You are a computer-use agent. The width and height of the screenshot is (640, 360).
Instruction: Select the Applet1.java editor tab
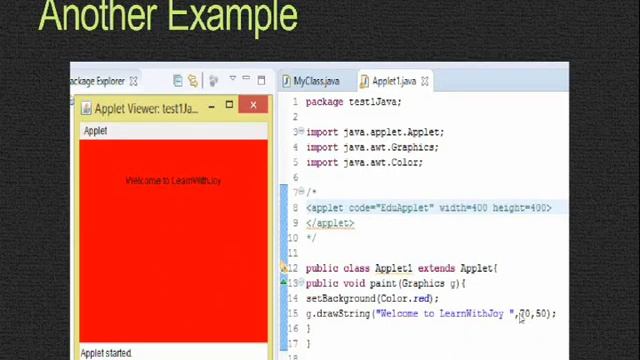(394, 81)
